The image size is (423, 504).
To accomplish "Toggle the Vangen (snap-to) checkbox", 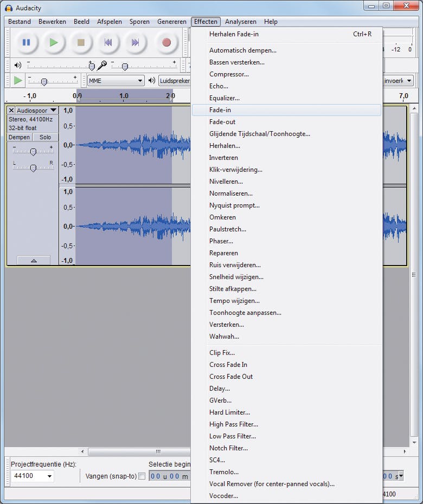I will 142,476.
